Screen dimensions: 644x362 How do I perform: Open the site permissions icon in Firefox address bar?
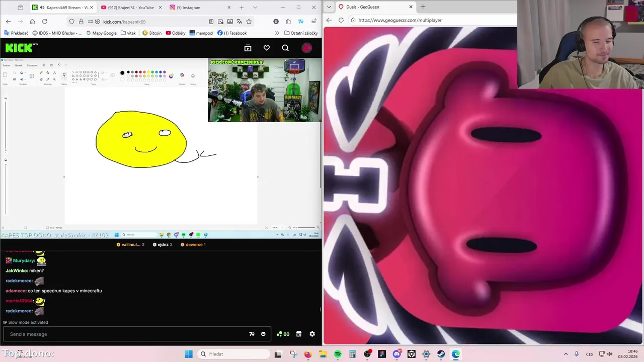[x=90, y=22]
